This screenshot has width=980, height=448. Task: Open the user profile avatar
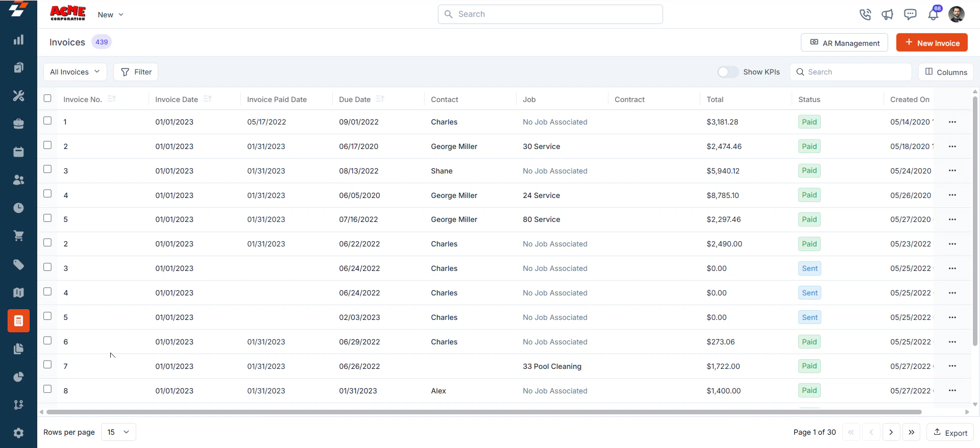957,14
